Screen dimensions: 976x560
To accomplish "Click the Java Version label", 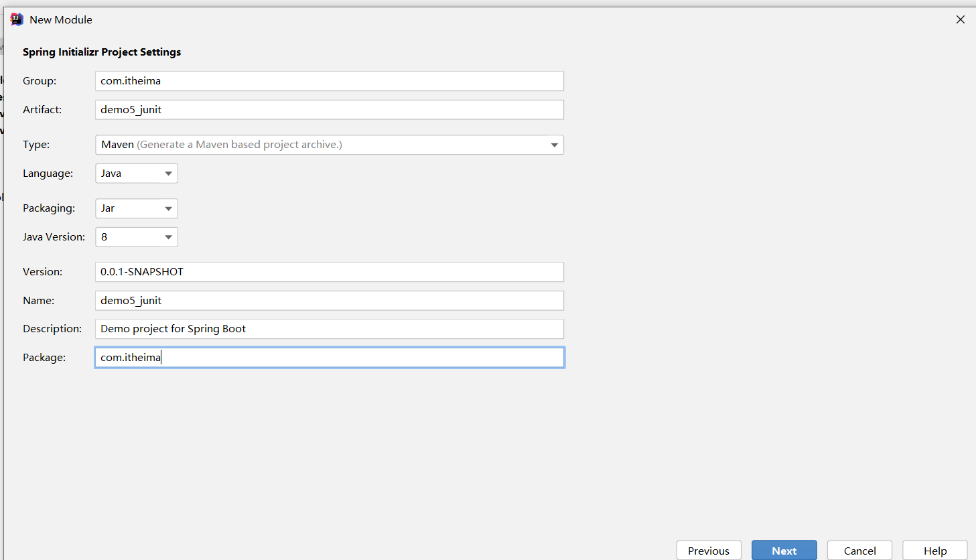I will tap(54, 237).
